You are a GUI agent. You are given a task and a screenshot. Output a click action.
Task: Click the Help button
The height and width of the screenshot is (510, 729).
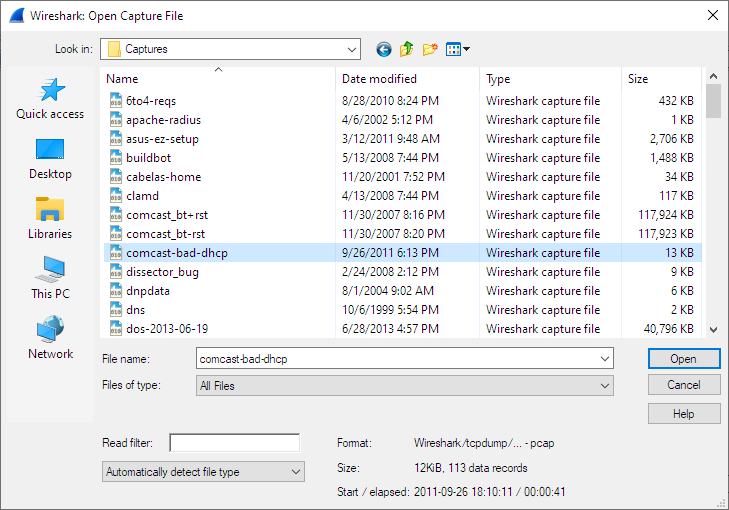(684, 413)
